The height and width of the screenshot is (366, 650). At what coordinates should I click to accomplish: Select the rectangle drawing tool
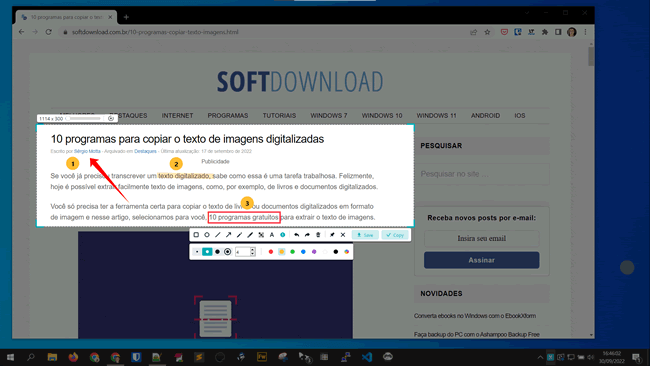[x=196, y=235]
